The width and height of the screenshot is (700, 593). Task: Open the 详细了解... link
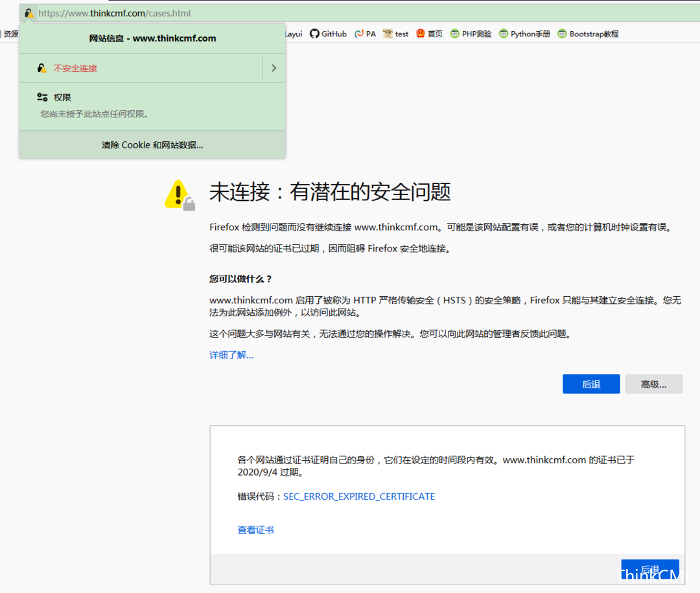click(231, 355)
